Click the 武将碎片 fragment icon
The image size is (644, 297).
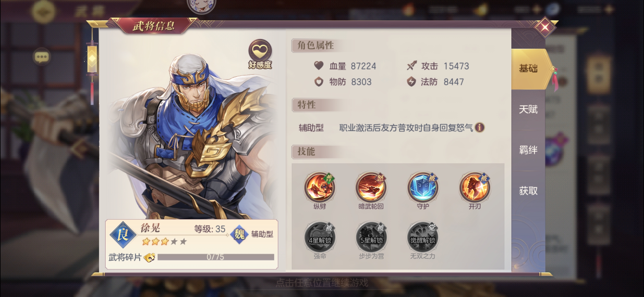(x=149, y=257)
